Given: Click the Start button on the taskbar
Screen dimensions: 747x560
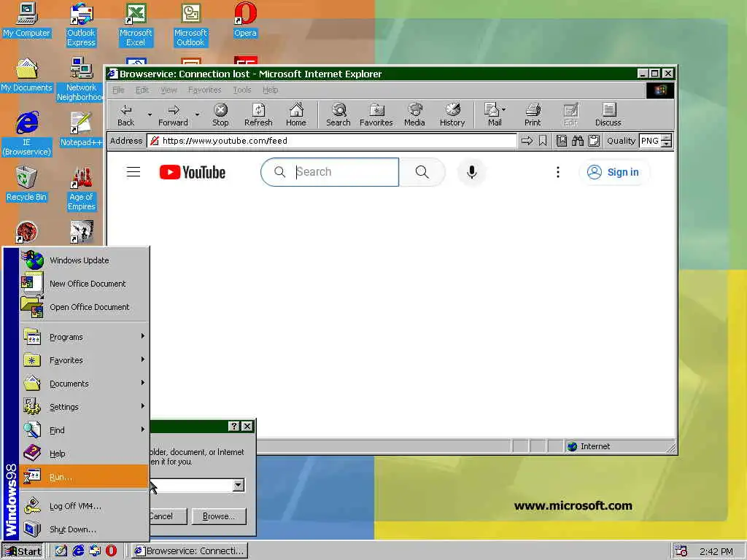Looking at the screenshot, I should (x=23, y=551).
